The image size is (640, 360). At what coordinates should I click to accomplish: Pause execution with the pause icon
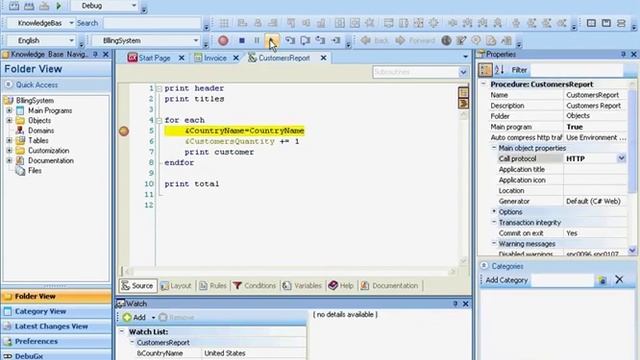coord(257,40)
